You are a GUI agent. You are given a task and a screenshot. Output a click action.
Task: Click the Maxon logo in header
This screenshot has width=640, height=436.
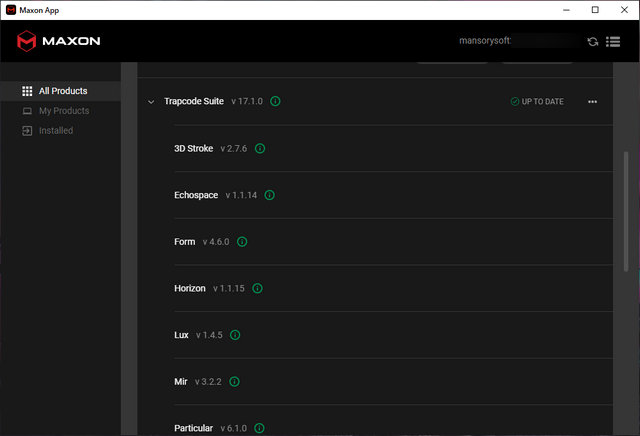tap(58, 42)
